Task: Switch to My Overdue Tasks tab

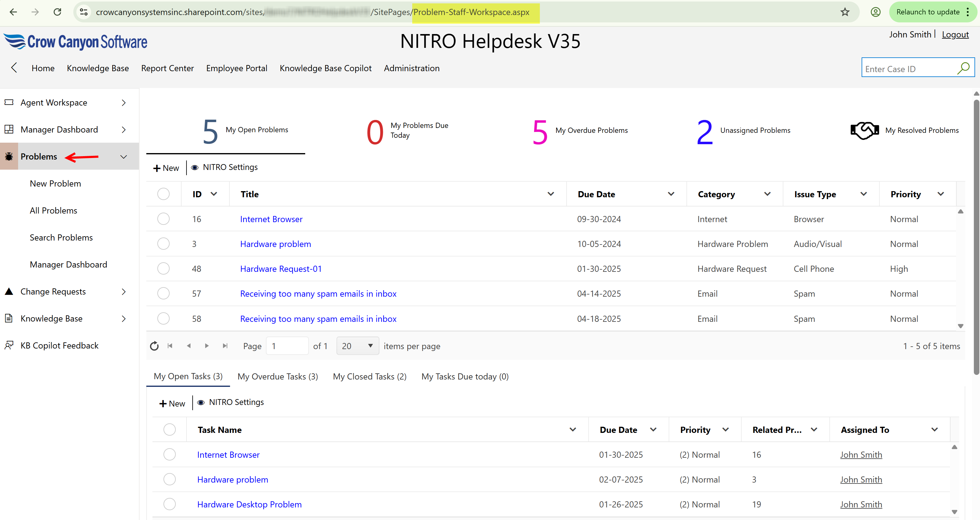Action: click(x=277, y=376)
